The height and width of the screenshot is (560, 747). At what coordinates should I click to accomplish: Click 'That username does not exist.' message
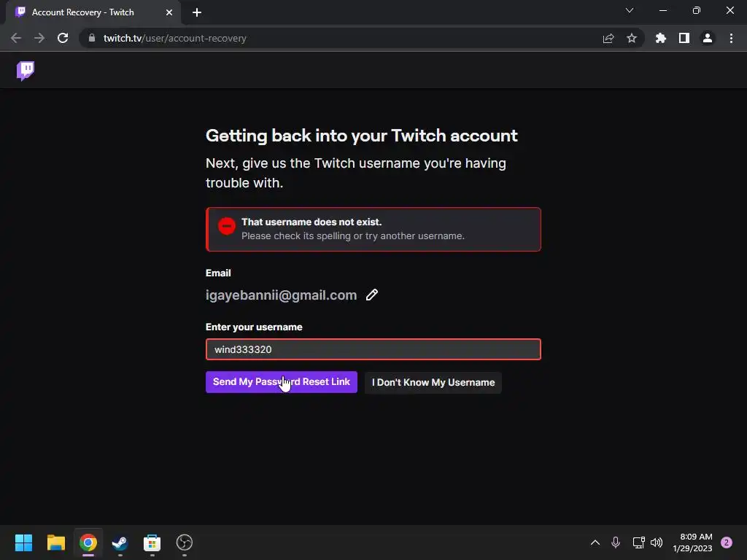(311, 222)
